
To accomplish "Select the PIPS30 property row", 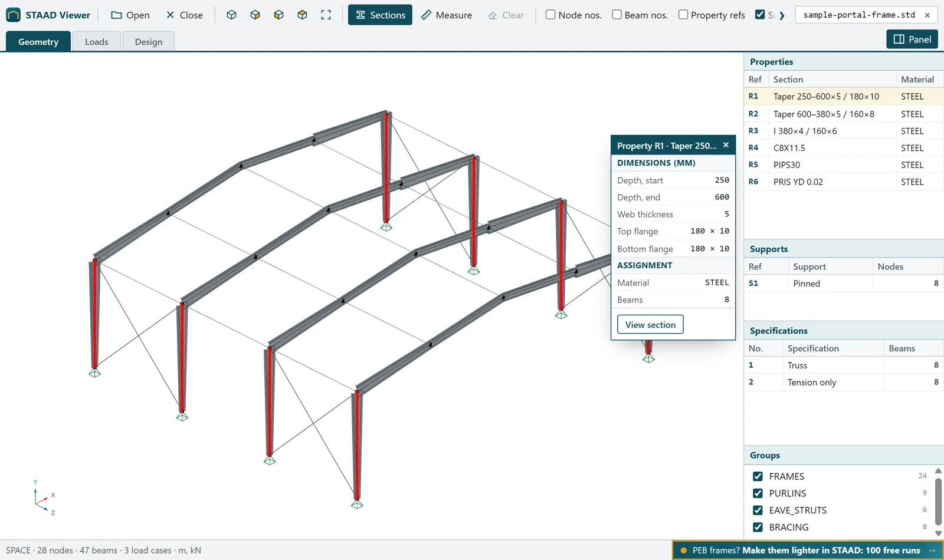I will click(x=844, y=165).
